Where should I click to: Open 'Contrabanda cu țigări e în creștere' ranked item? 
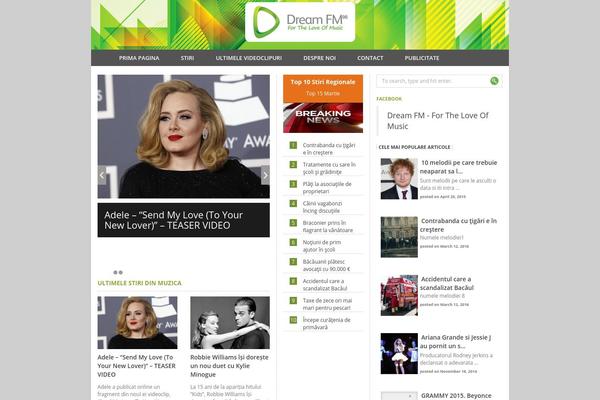coord(329,149)
